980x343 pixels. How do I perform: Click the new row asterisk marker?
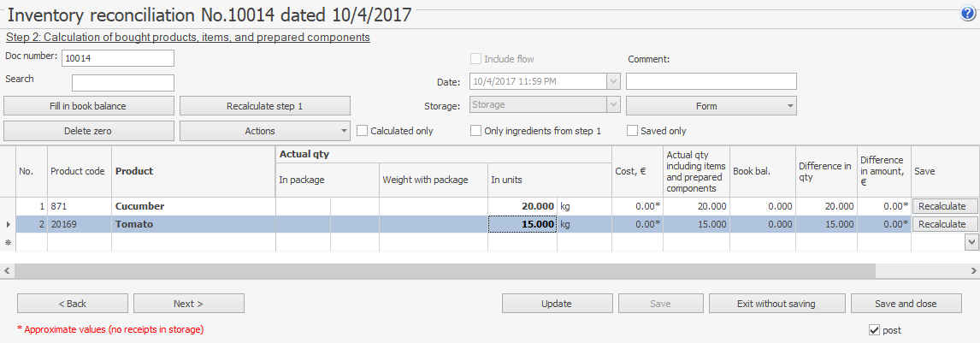(8, 243)
